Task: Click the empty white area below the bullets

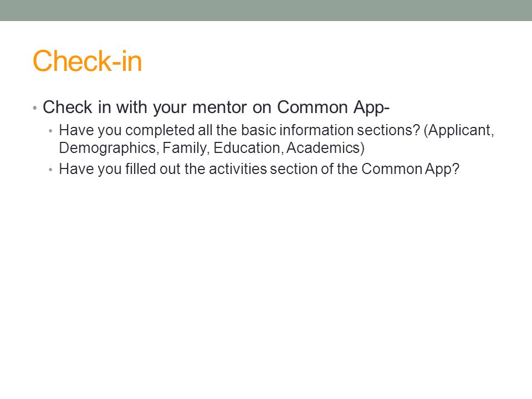Action: [x=266, y=282]
